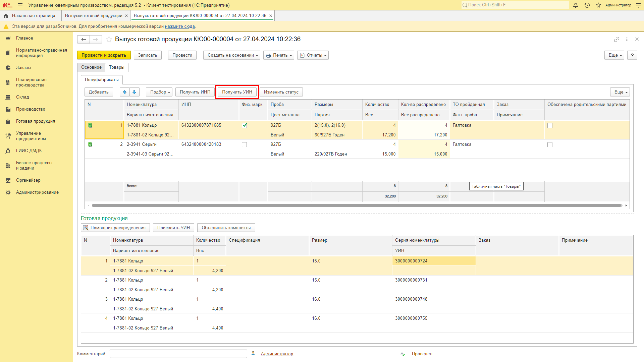This screenshot has width=644, height=362.
Task: Open the Отчеты dropdown
Action: coord(313,55)
